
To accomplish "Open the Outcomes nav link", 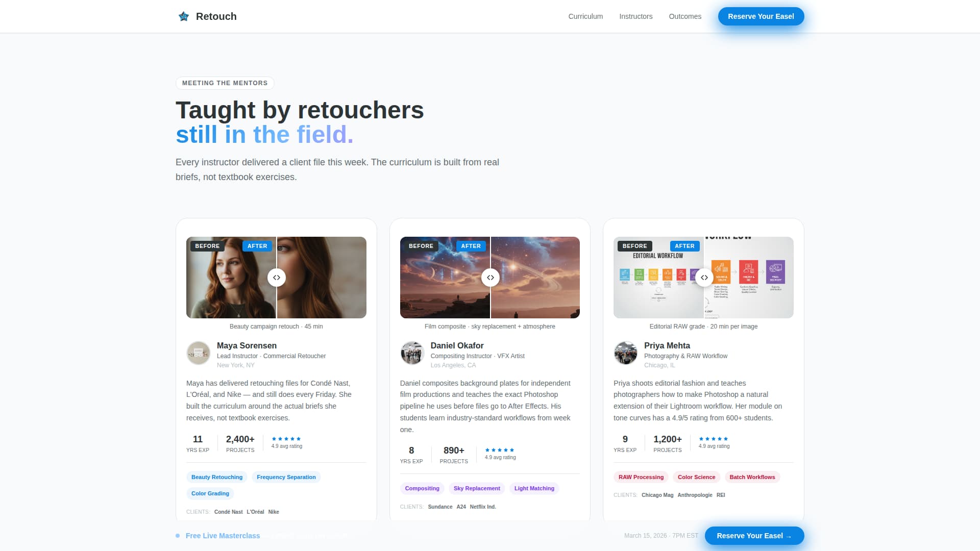I will (x=685, y=16).
